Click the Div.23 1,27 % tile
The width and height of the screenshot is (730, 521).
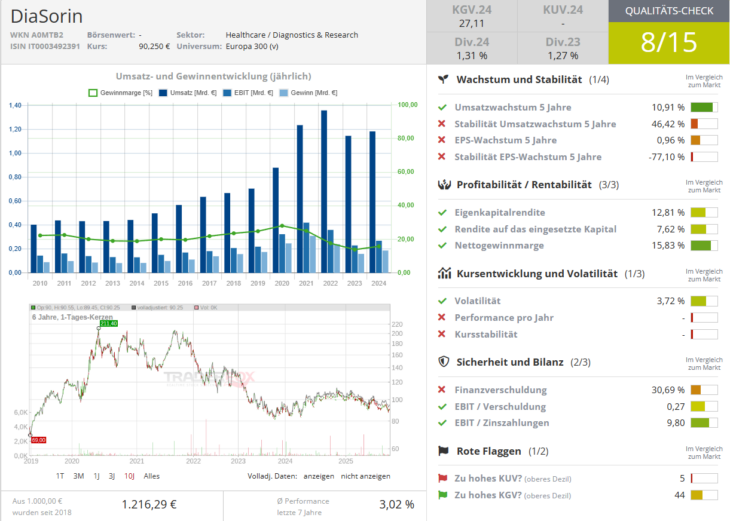click(563, 48)
